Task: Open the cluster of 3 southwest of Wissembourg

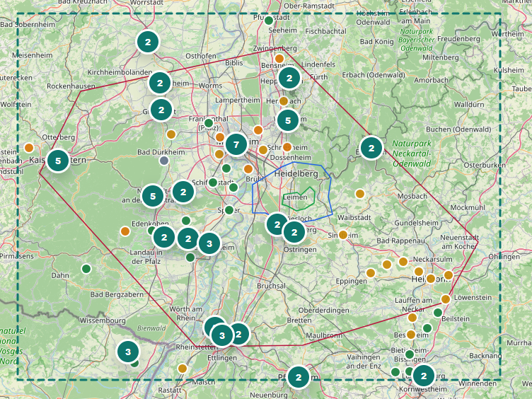Action: [128, 352]
